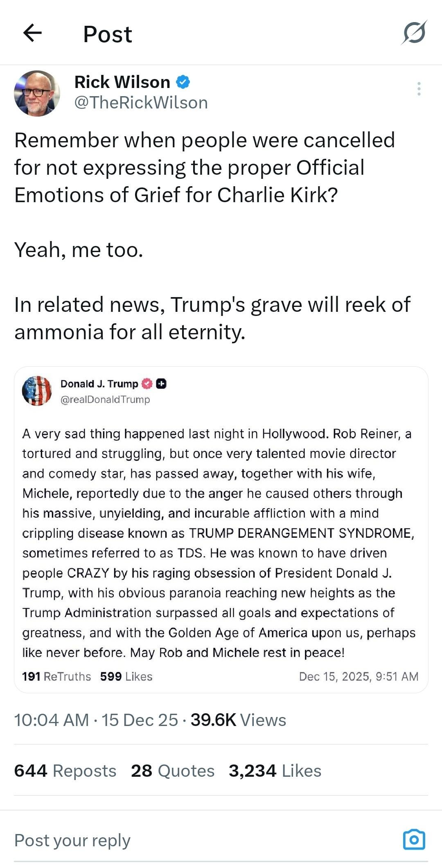Tap the quoted post's flag avatar
Image resolution: width=442 pixels, height=868 pixels.
tap(37, 390)
